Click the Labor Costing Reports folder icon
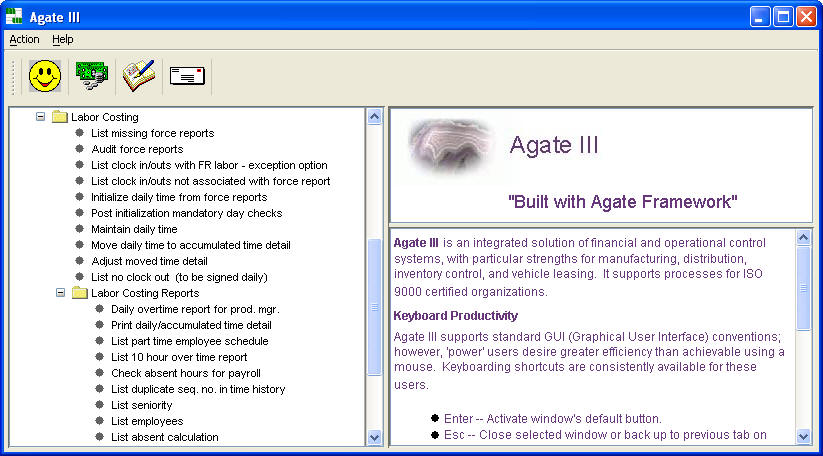823x456 pixels. click(80, 292)
